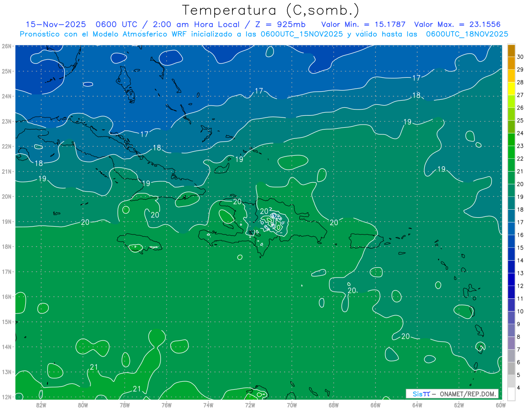Click the '72W' longitude axis label

pyautogui.click(x=250, y=405)
